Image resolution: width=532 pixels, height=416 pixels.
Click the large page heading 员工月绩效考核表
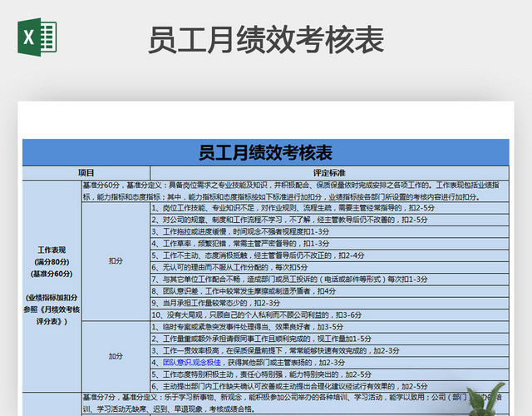point(266,40)
